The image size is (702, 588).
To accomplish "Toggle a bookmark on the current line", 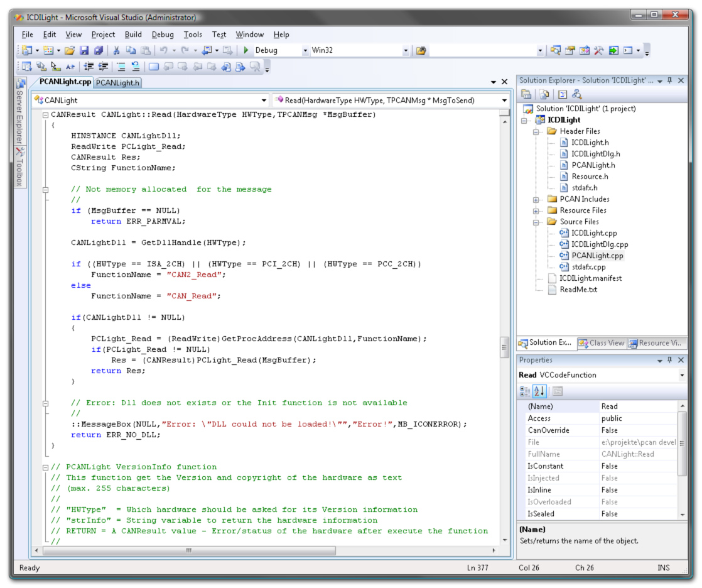I will [x=154, y=67].
